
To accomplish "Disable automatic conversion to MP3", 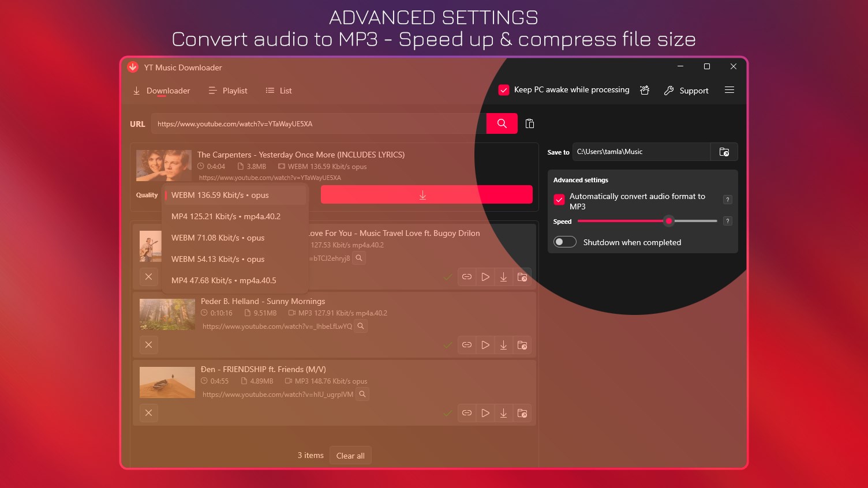I will [559, 200].
